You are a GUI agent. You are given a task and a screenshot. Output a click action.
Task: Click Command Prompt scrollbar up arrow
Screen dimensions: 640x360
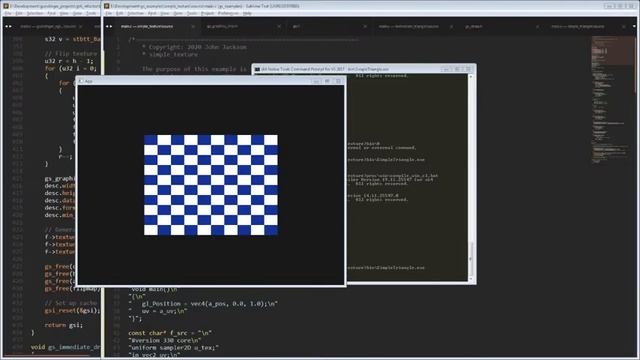[x=471, y=76]
